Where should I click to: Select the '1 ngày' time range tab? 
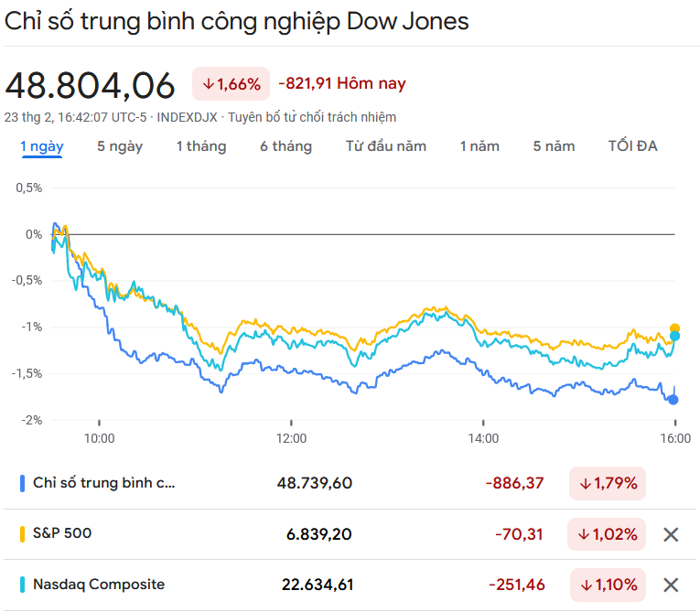click(x=42, y=146)
